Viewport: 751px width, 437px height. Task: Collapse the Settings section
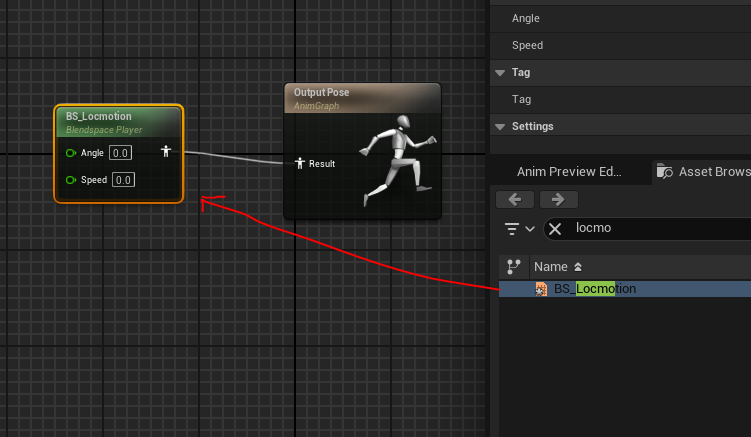pos(500,127)
